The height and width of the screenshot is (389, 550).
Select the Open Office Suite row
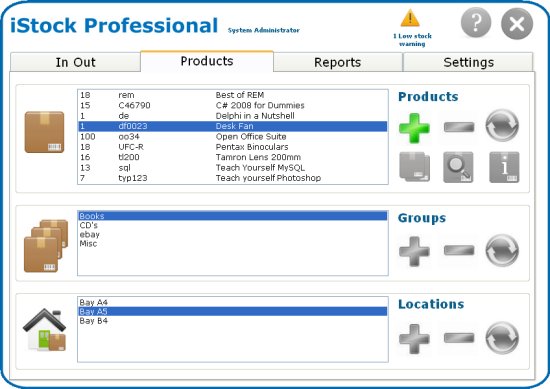point(233,136)
